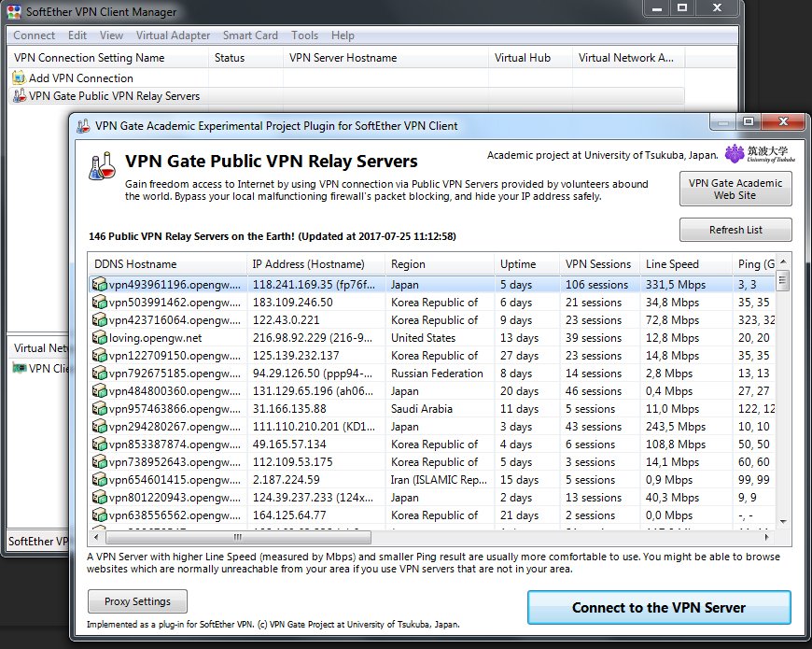Click the server icon for vpn294280267.opengw

99,426
